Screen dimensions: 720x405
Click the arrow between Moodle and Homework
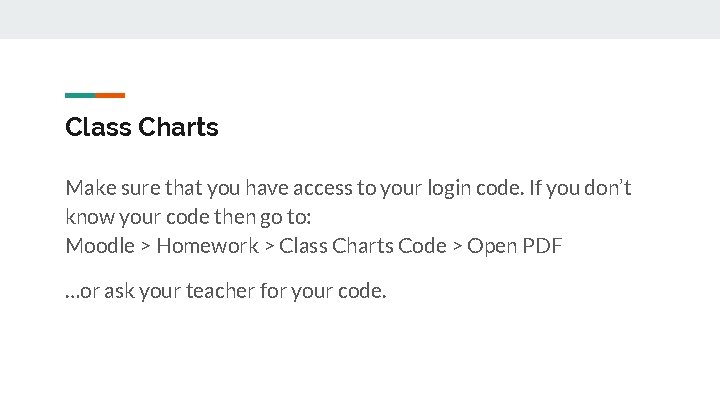click(x=146, y=247)
